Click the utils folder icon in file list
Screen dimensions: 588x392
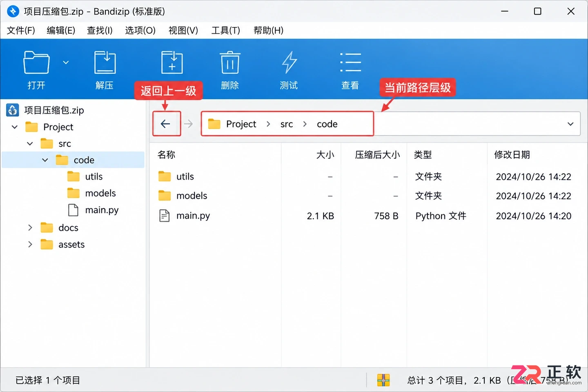(165, 176)
